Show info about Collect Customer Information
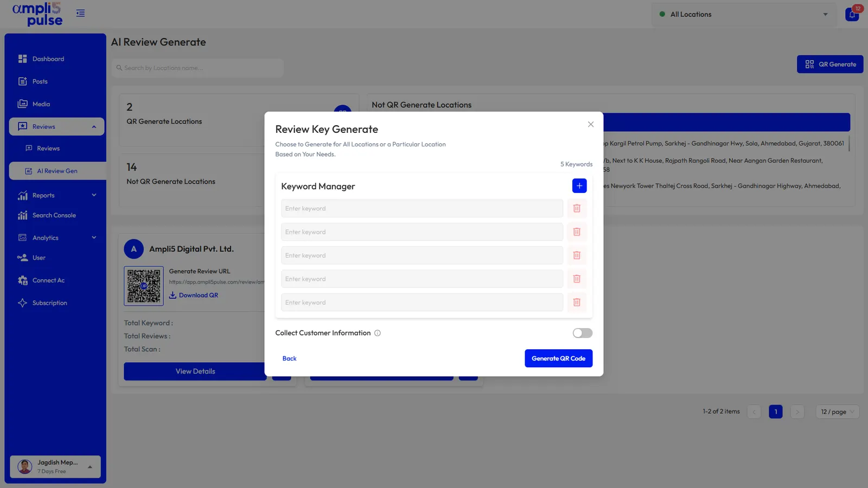Image resolution: width=868 pixels, height=488 pixels. pyautogui.click(x=378, y=333)
